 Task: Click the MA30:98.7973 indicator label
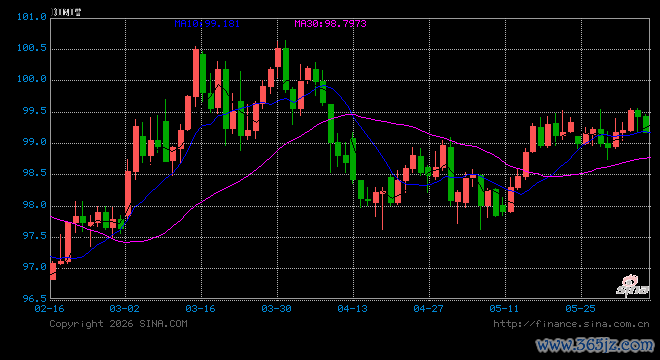(x=330, y=24)
